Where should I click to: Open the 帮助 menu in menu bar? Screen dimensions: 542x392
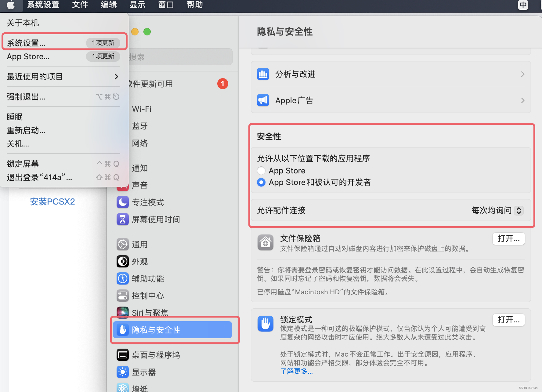[194, 5]
